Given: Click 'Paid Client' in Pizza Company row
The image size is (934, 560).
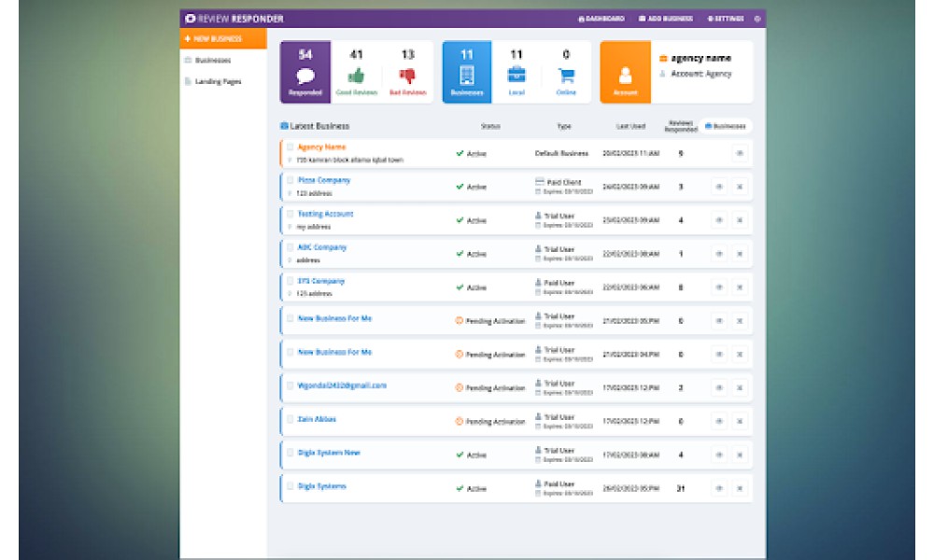Looking at the screenshot, I should point(563,182).
